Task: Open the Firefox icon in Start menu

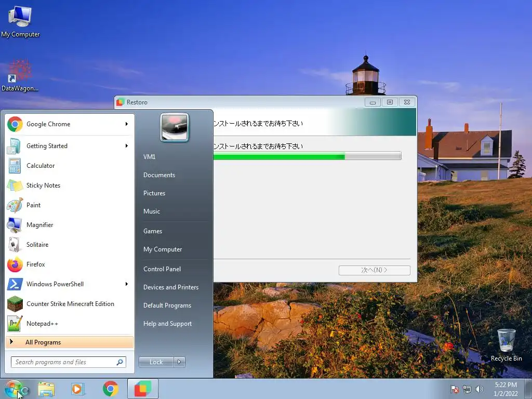Action: pyautogui.click(x=15, y=264)
